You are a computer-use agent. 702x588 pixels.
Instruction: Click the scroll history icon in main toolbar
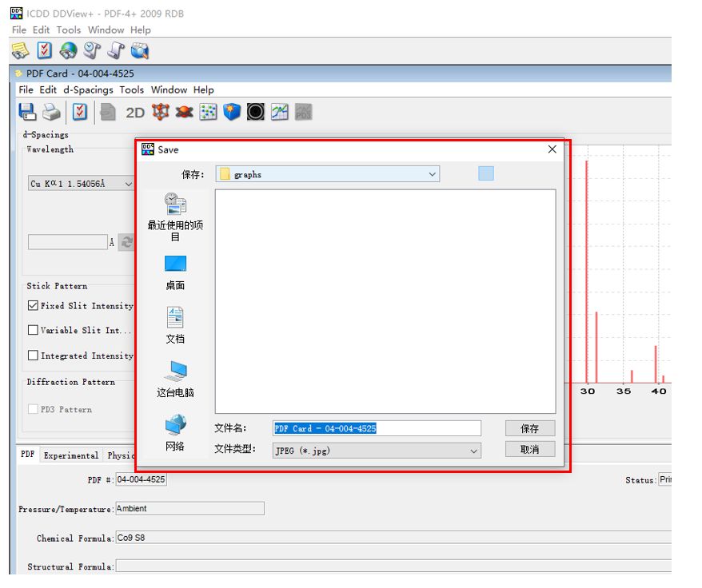tap(116, 50)
